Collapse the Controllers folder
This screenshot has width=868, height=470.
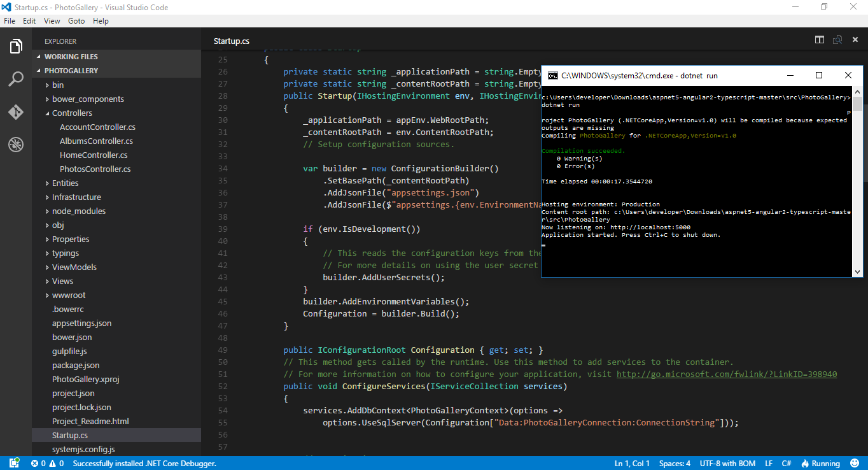point(71,113)
